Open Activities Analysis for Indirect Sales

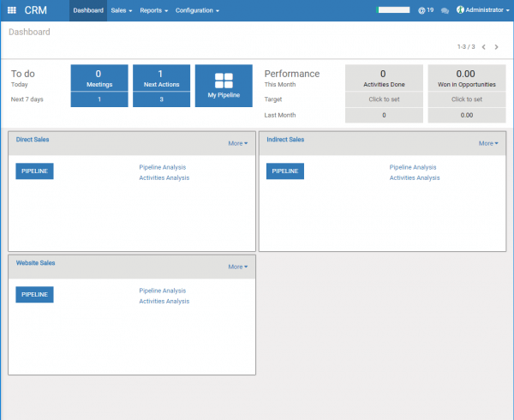pos(415,177)
